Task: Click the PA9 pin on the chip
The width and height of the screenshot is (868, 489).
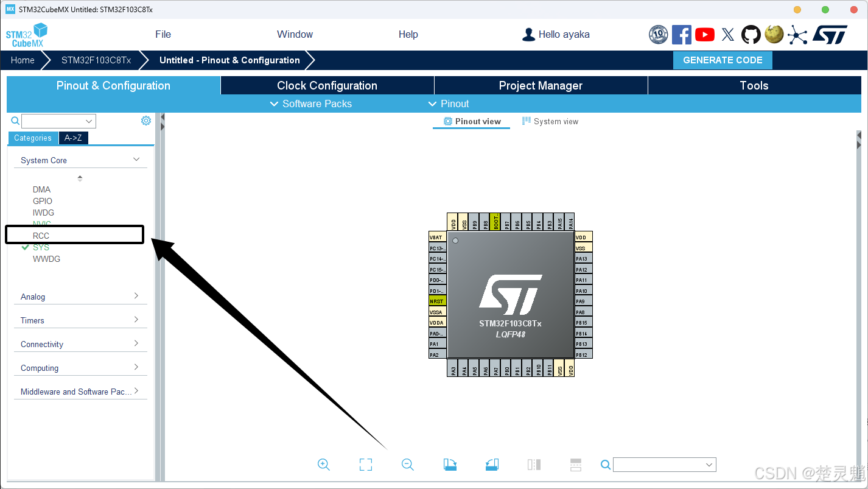Action: 584,301
